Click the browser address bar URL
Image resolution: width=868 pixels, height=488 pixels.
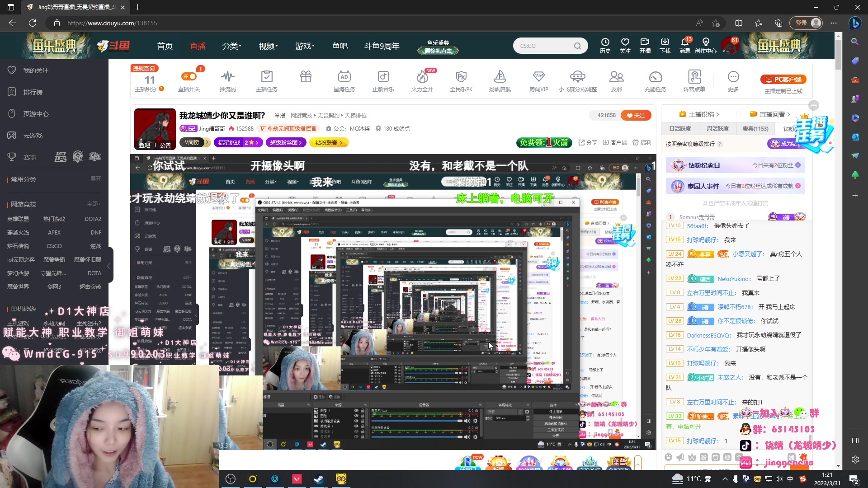[x=112, y=23]
